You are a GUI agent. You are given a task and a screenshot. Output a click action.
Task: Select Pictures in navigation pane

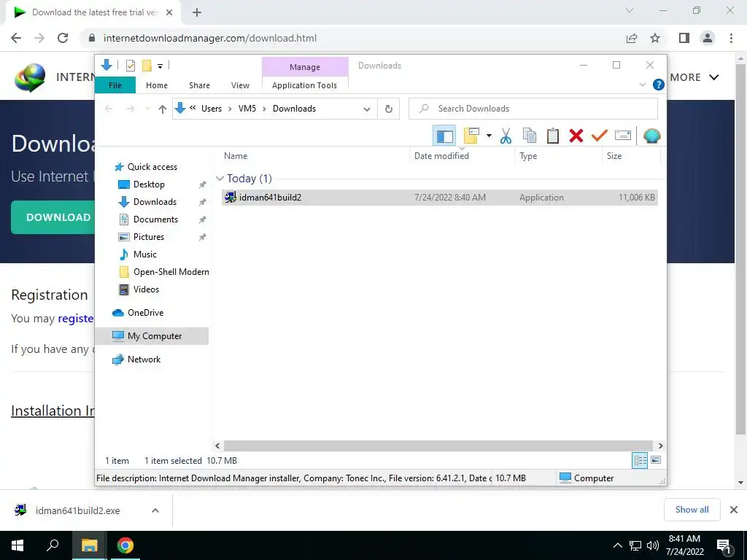[x=149, y=237]
